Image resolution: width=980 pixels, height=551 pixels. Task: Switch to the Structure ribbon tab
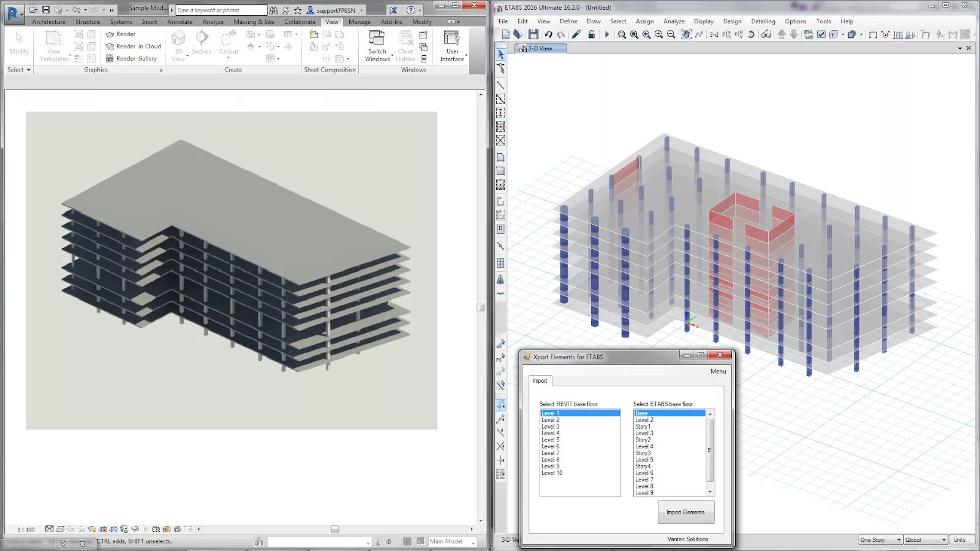(x=88, y=22)
